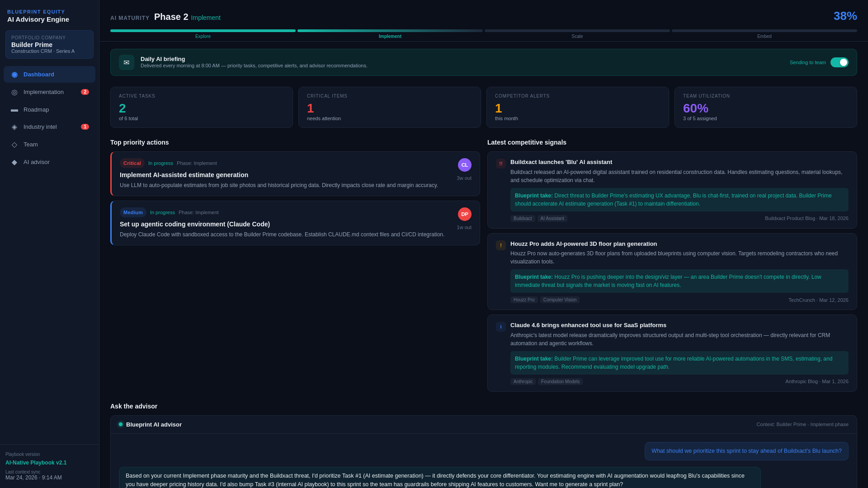Open the Team Utilization stat card

coord(766,107)
